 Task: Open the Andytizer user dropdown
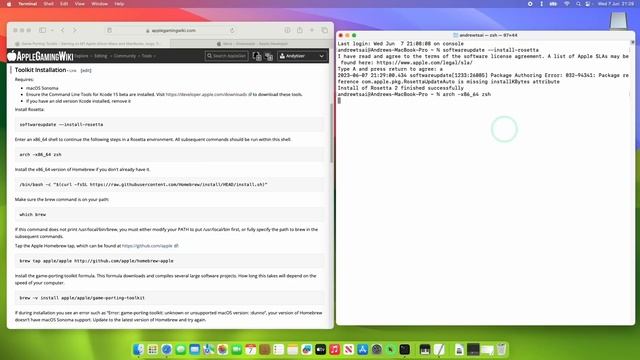coord(302,56)
